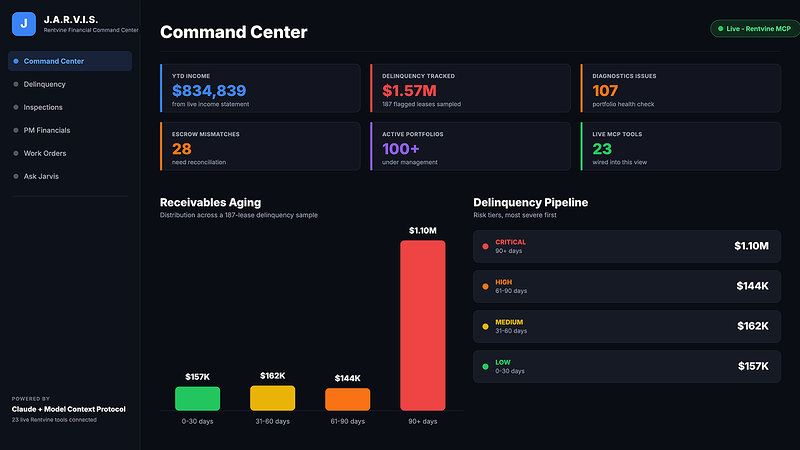Open the Medium 31-60 days pipeline row

coord(627,327)
